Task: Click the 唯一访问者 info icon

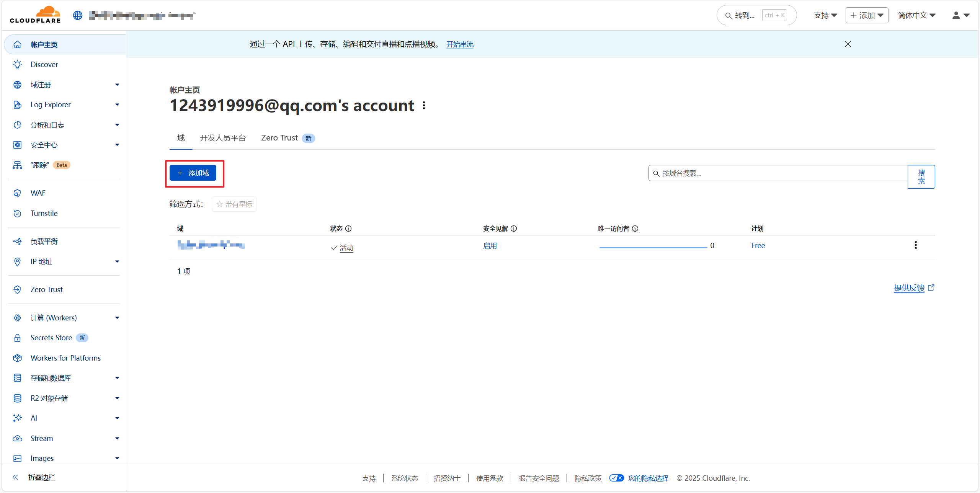Action: pyautogui.click(x=635, y=229)
